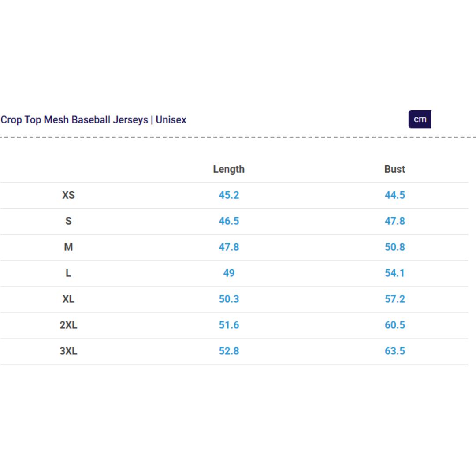Click the 2XL bust value 60.5
The width and height of the screenshot is (476, 476).
394,325
